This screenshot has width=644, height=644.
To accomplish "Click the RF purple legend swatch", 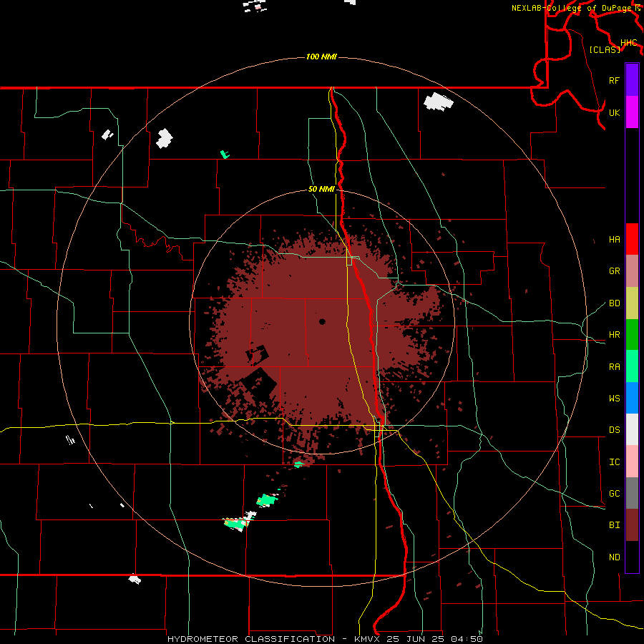I will (632, 80).
